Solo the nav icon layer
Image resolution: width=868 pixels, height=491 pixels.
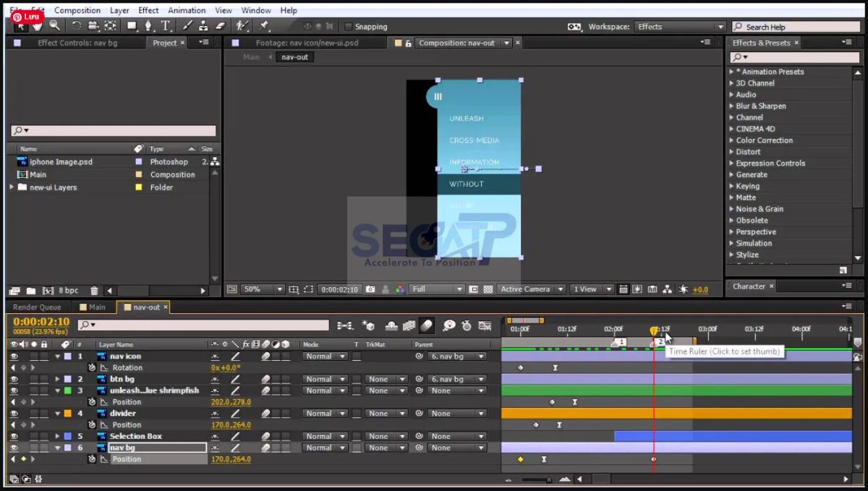coord(33,356)
